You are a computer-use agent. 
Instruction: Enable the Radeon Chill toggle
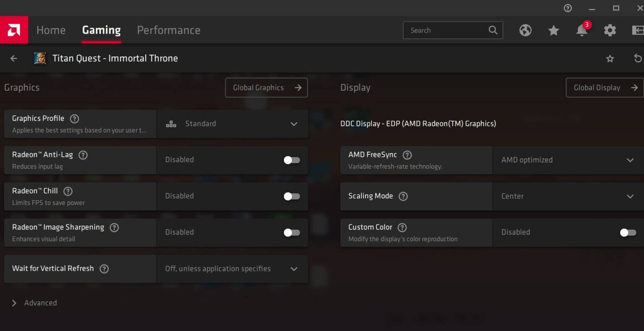291,196
